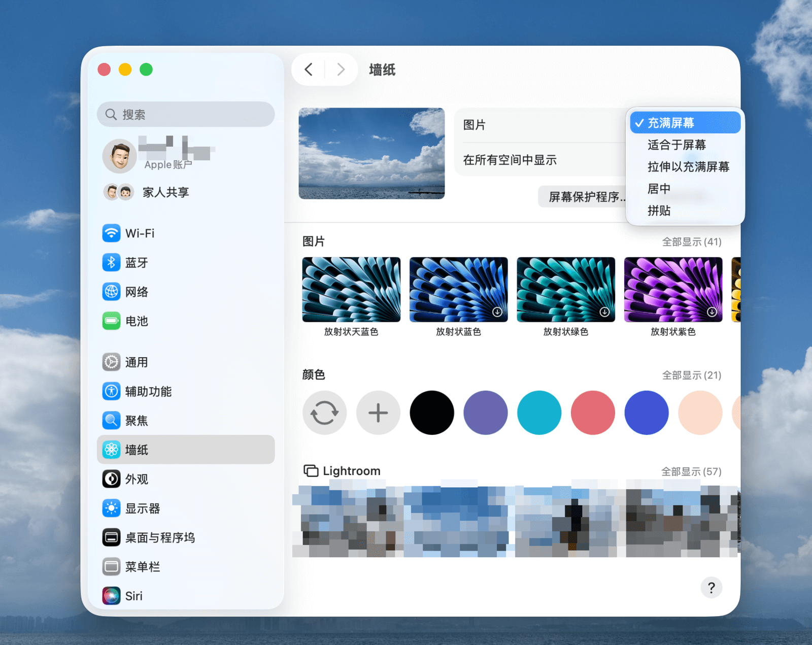This screenshot has width=812, height=645.
Task: Open the 网络 (Network) settings
Action: coord(136,292)
